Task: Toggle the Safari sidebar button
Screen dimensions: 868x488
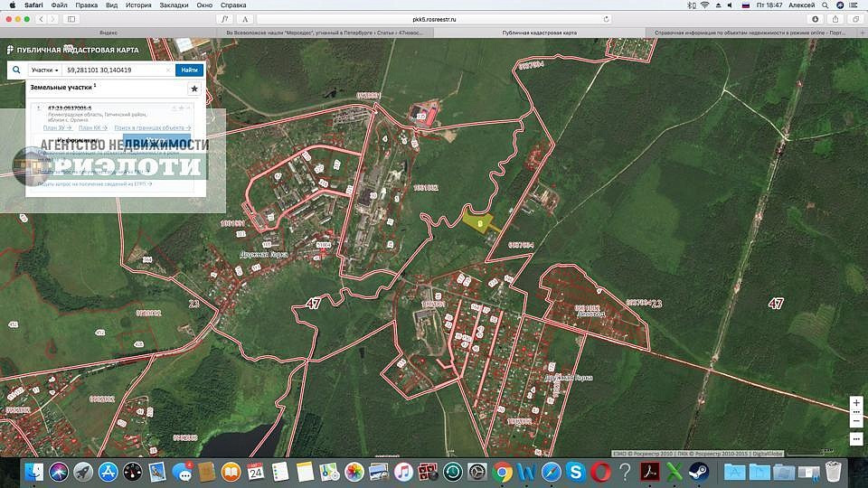Action: pos(71,19)
